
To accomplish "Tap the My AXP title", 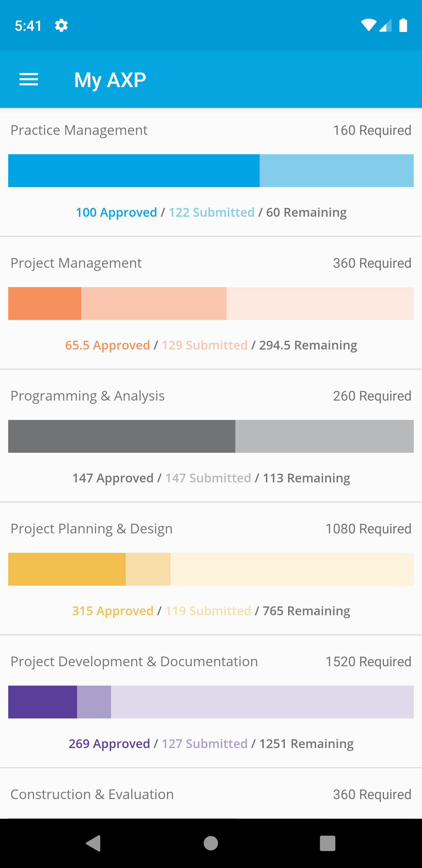I will [110, 80].
